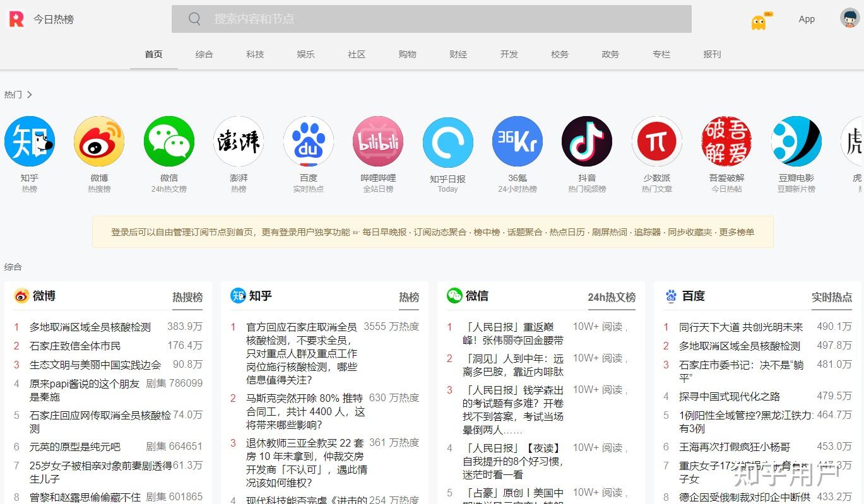Open the 澎湃热榜 shortcut icon

click(x=239, y=141)
